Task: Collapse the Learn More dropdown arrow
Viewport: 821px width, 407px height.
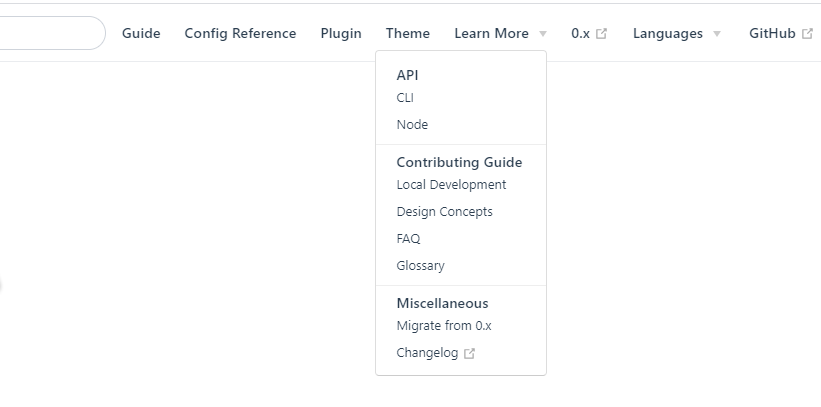Action: [543, 34]
